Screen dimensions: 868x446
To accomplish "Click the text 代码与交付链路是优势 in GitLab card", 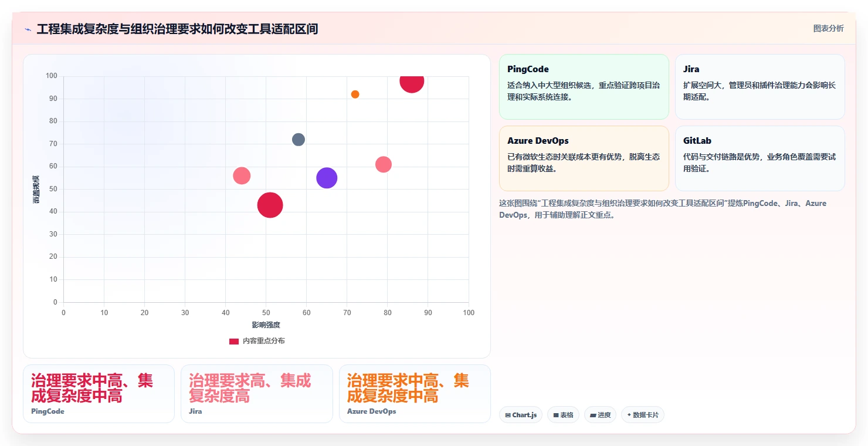I will 721,157.
